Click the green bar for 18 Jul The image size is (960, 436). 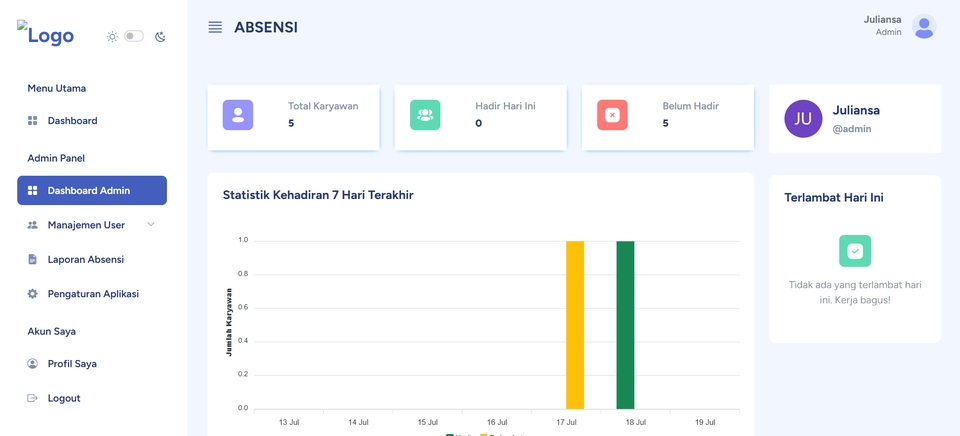point(625,325)
